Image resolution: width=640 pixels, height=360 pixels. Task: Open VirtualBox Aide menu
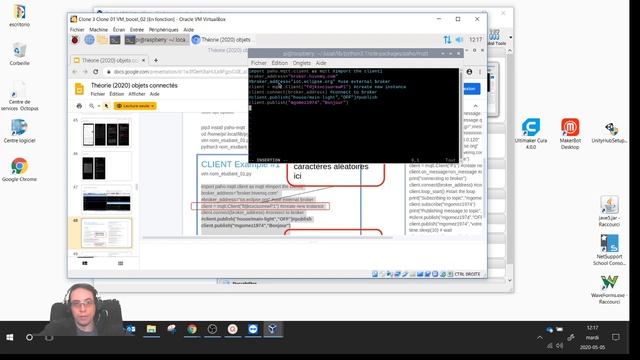(188, 30)
